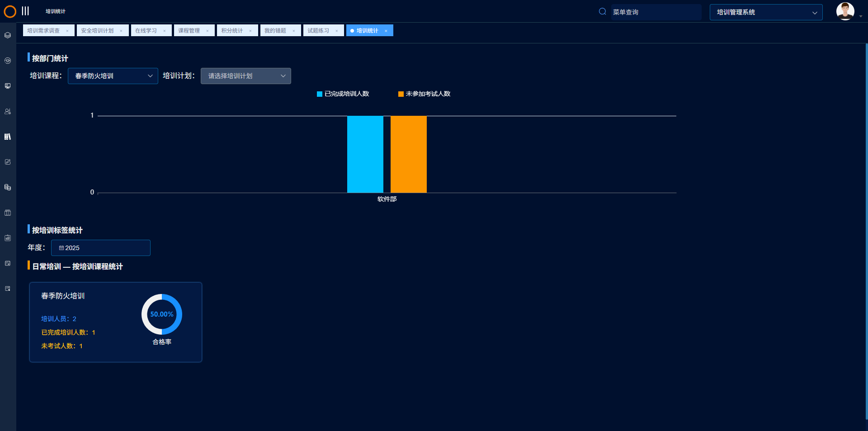Image resolution: width=868 pixels, height=431 pixels.
Task: Close the 我的错题 tab
Action: click(x=294, y=31)
